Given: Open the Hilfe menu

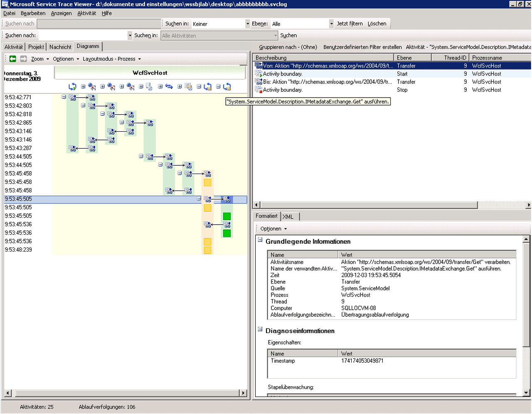Looking at the screenshot, I should pyautogui.click(x=107, y=13).
